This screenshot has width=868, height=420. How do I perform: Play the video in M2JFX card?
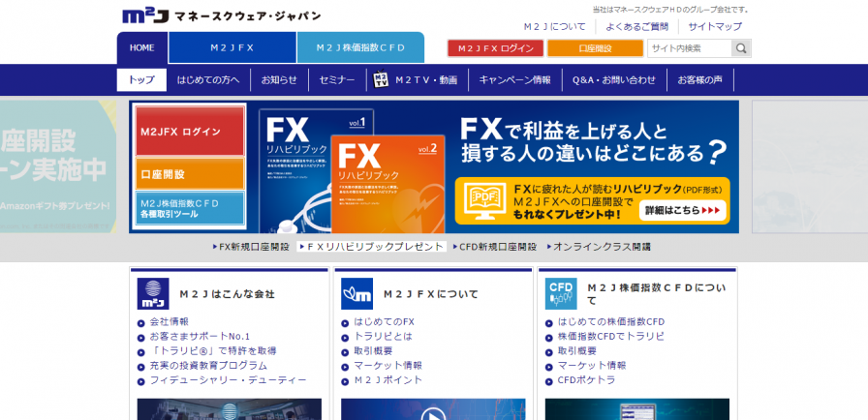point(433,410)
